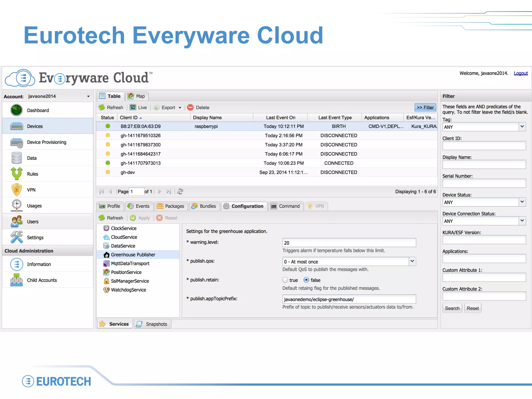Image resolution: width=532 pixels, height=399 pixels.
Task: Open the VPN shield icon
Action: pyautogui.click(x=16, y=190)
